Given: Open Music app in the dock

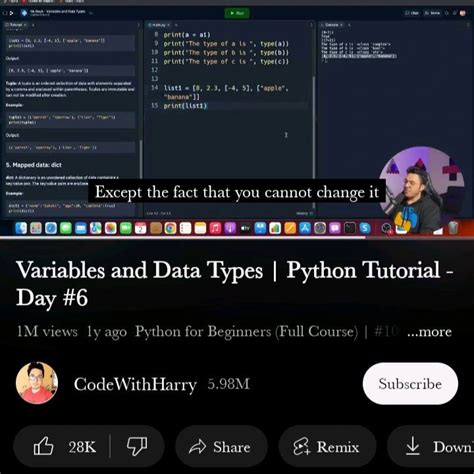Looking at the screenshot, I should click(x=215, y=228).
